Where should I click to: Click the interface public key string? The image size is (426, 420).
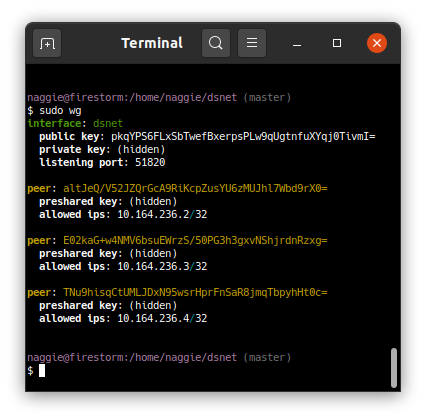pos(243,136)
